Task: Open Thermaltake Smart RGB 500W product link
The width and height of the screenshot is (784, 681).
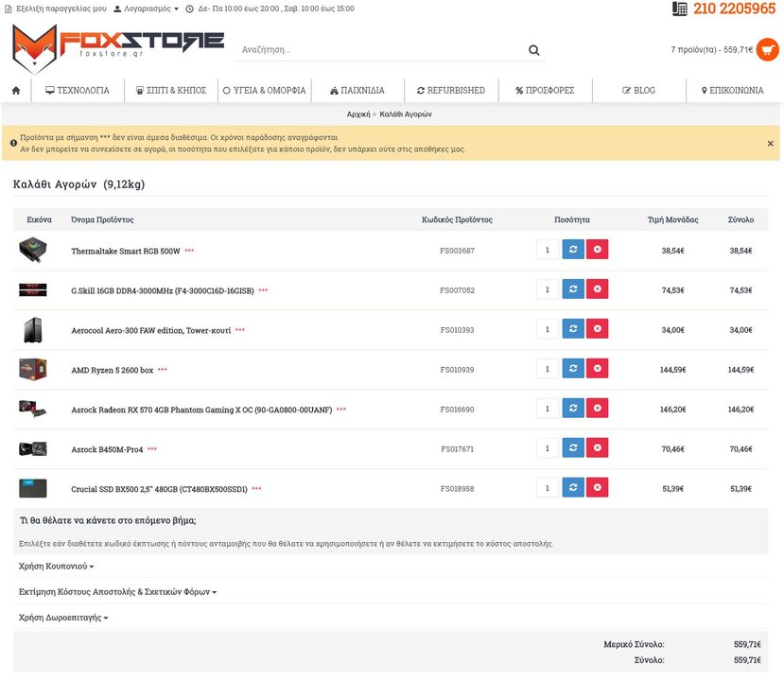Action: click(126, 251)
